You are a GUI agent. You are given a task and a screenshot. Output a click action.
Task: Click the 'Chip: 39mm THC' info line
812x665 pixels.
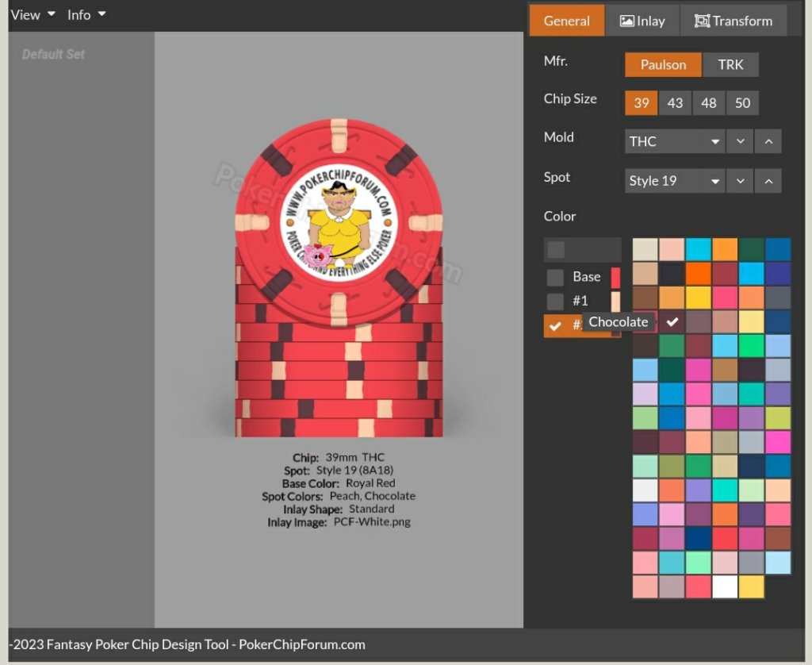point(339,458)
